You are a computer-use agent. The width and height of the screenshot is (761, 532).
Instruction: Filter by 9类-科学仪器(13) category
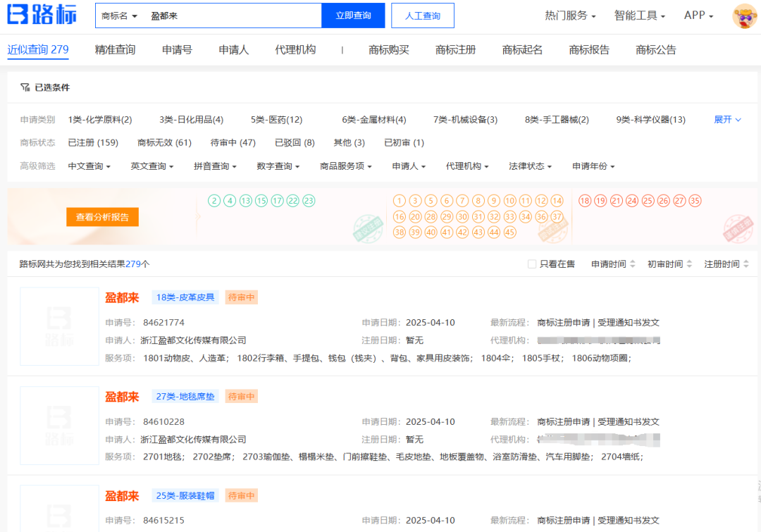coord(651,119)
